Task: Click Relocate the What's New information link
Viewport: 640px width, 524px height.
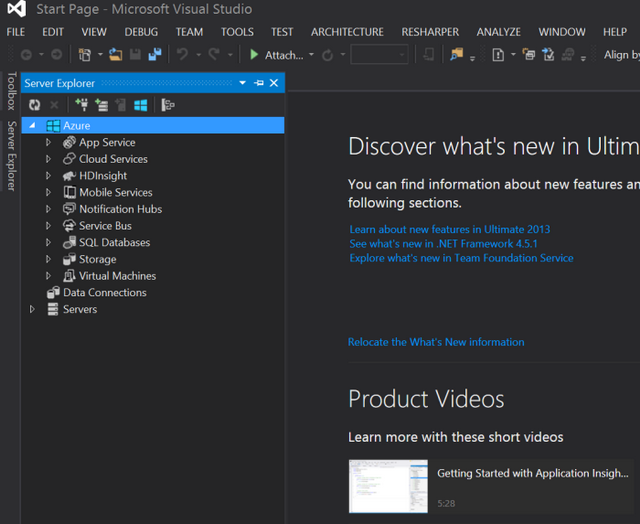Action: pyautogui.click(x=436, y=342)
